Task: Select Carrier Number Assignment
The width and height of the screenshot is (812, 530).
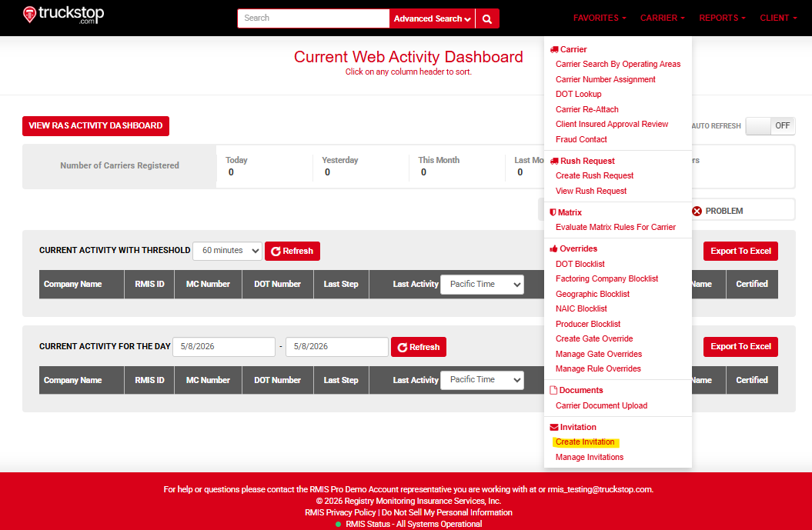Action: (606, 79)
